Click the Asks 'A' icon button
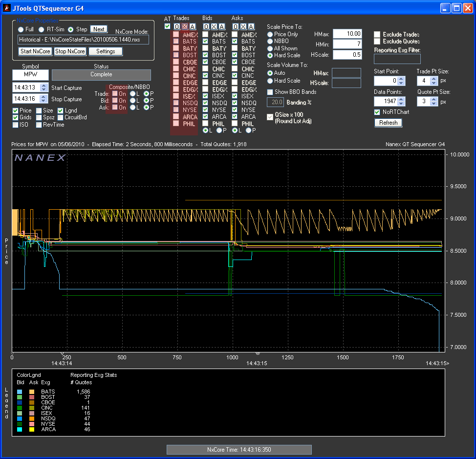The height and width of the screenshot is (459, 476). (x=251, y=27)
